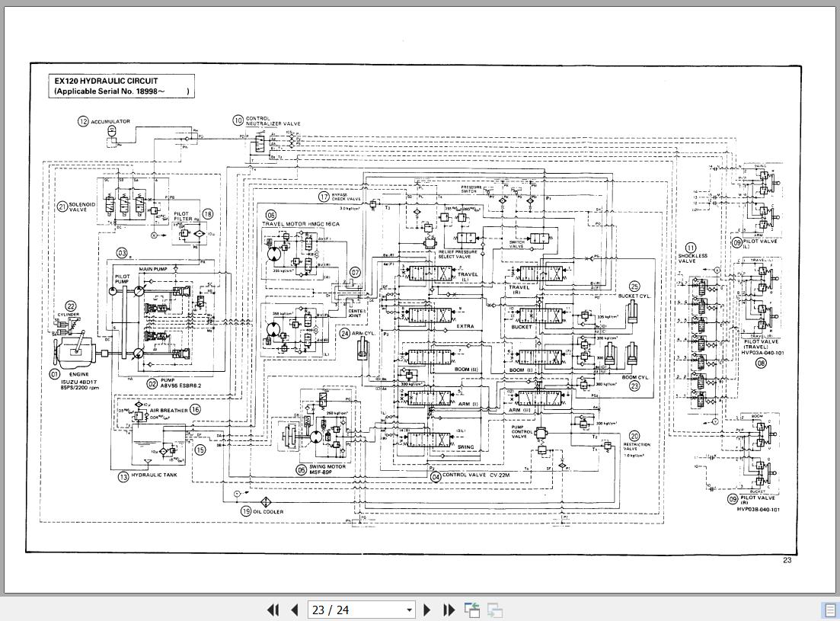Viewport: 840px width, 621px height.
Task: Open the page number dropdown arrow
Action: (409, 610)
